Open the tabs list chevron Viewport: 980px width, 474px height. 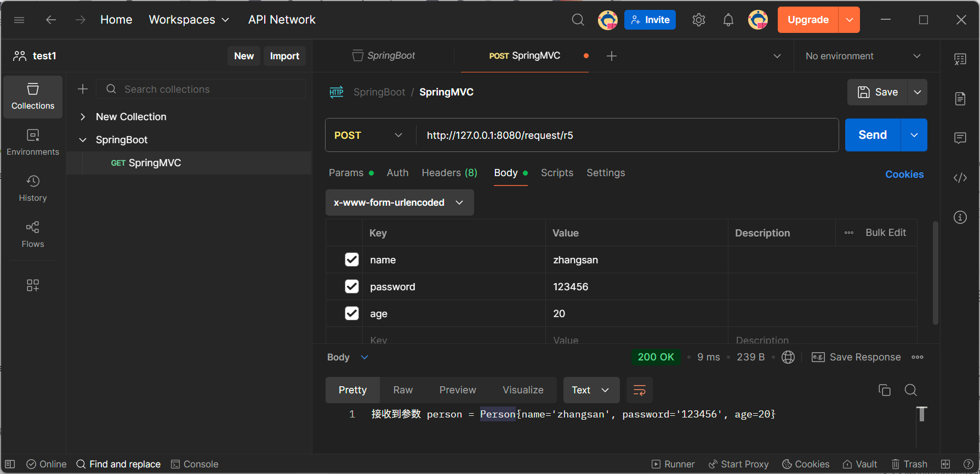point(777,56)
